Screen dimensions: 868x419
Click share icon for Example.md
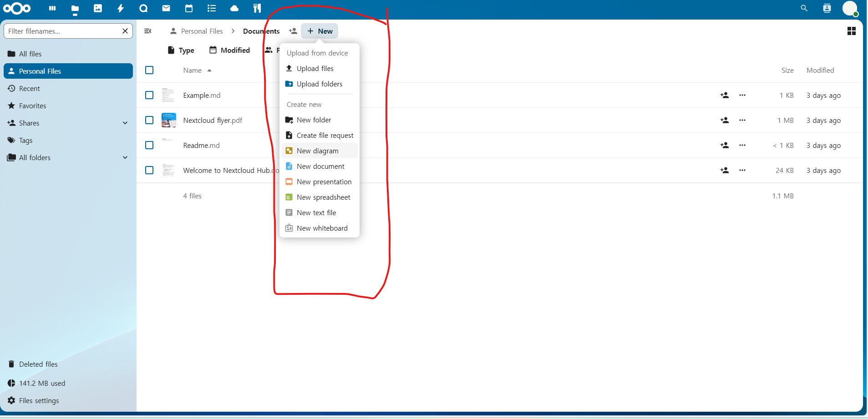click(724, 95)
